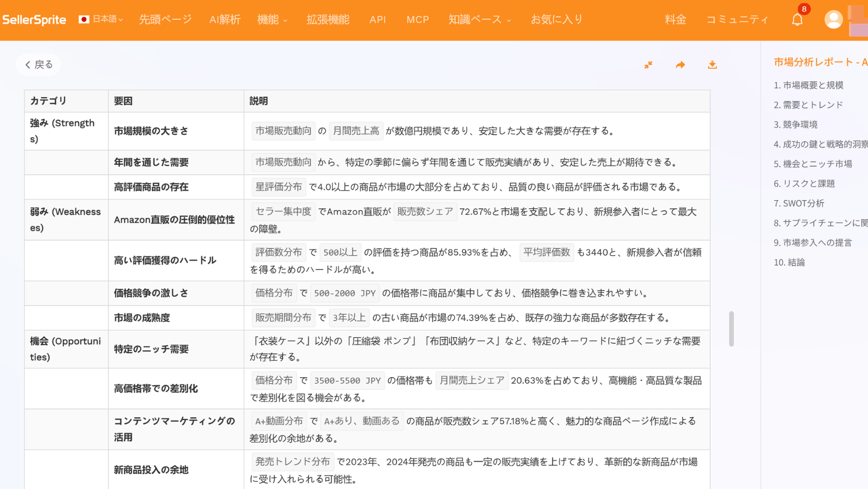The height and width of the screenshot is (489, 868).
Task: Share the report via arrow icon
Action: (x=680, y=65)
